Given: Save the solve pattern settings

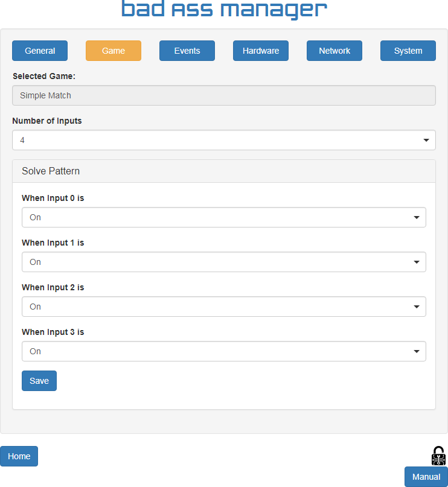Looking at the screenshot, I should [x=39, y=381].
